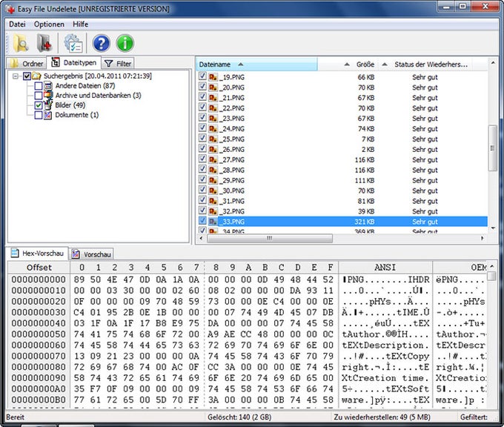Click the 321 KB size cell

364,222
